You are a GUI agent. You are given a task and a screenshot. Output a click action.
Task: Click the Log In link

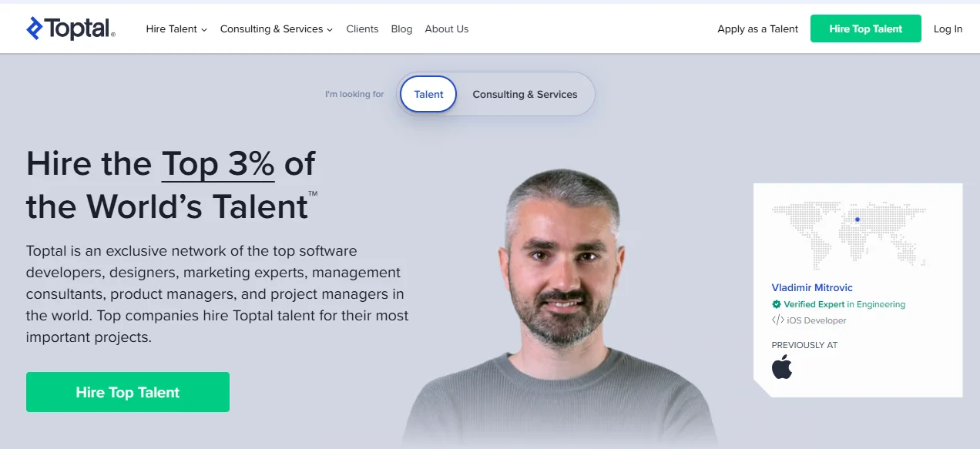[948, 28]
